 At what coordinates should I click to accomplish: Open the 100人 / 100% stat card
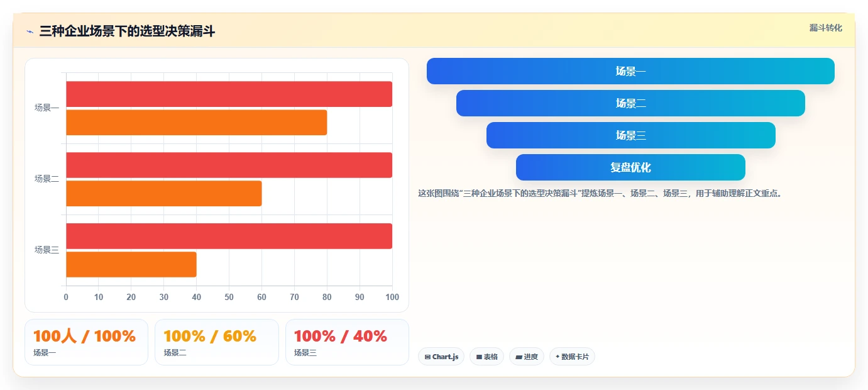click(86, 342)
